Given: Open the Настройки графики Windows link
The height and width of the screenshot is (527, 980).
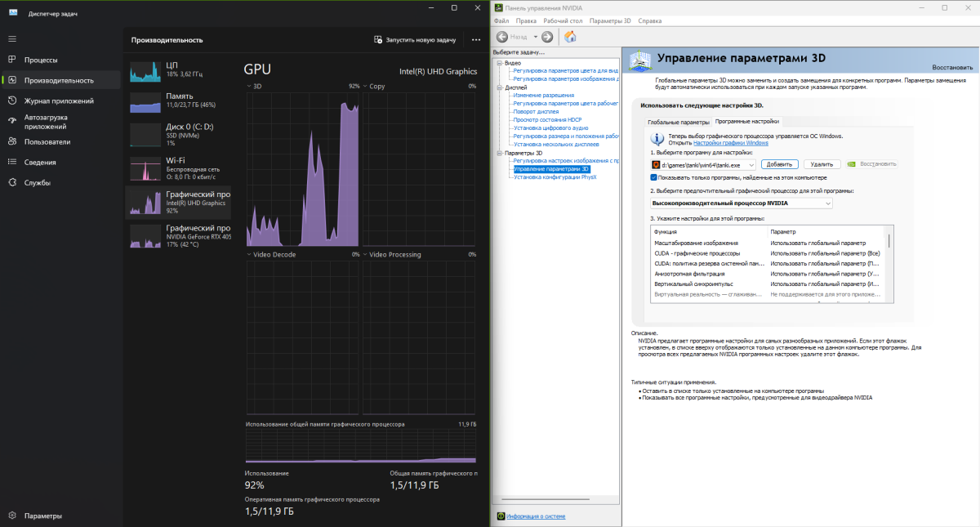Looking at the screenshot, I should pos(730,143).
